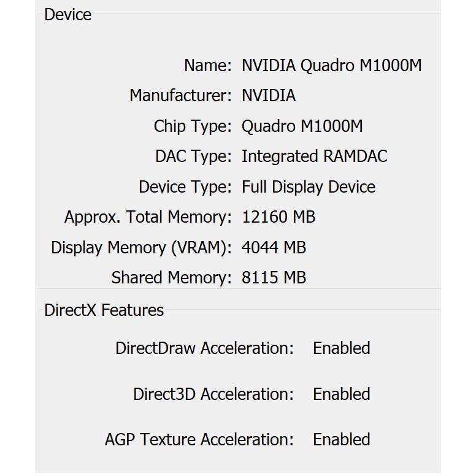The height and width of the screenshot is (476, 476).
Task: Select the NVIDIA manufacturer value
Action: click(268, 96)
